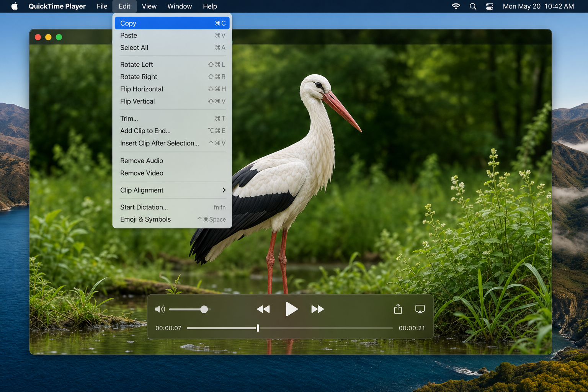Click the date and time clock

coord(538,6)
